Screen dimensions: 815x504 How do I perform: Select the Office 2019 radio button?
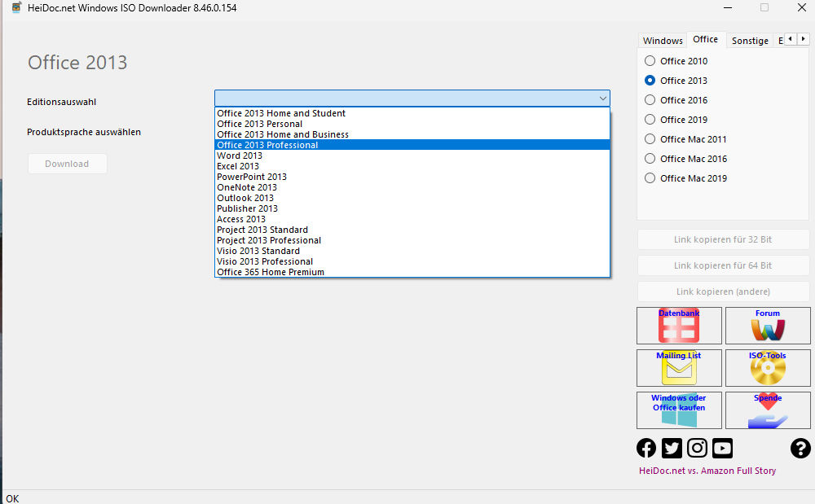tap(650, 120)
